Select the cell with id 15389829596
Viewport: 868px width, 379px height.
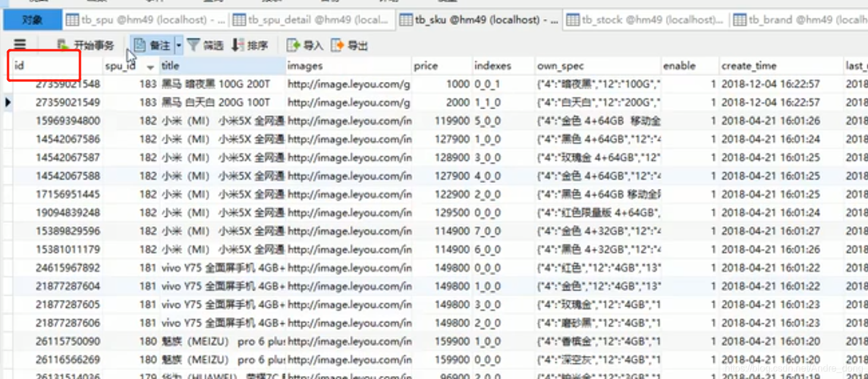tap(57, 231)
